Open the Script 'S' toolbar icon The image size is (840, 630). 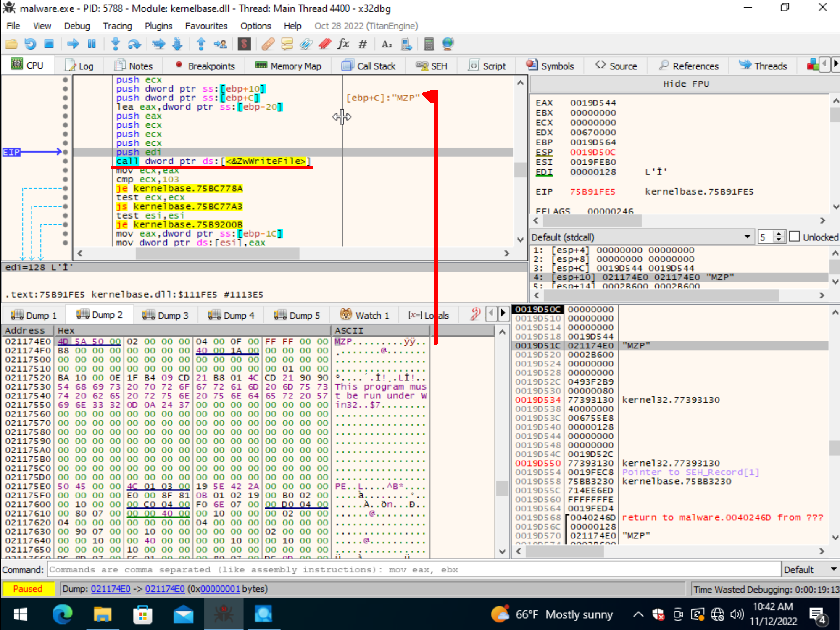(x=245, y=44)
